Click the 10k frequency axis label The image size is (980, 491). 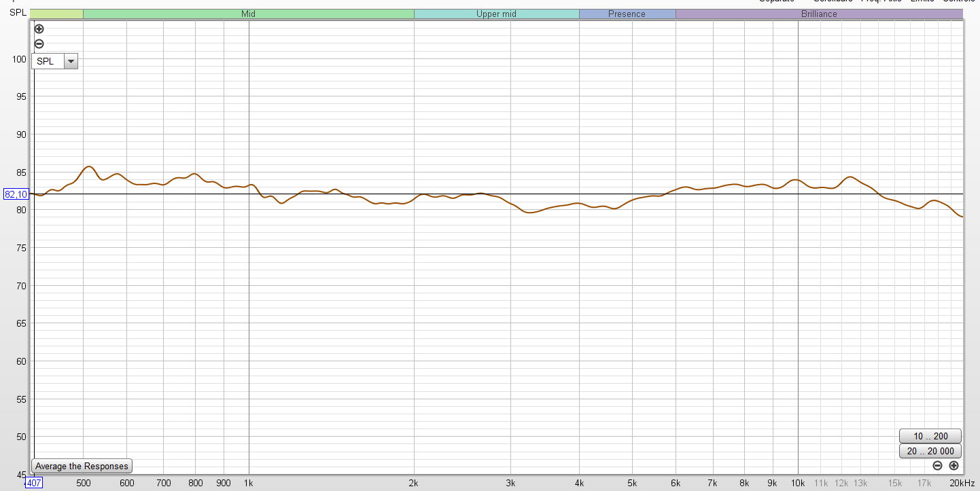tap(798, 483)
